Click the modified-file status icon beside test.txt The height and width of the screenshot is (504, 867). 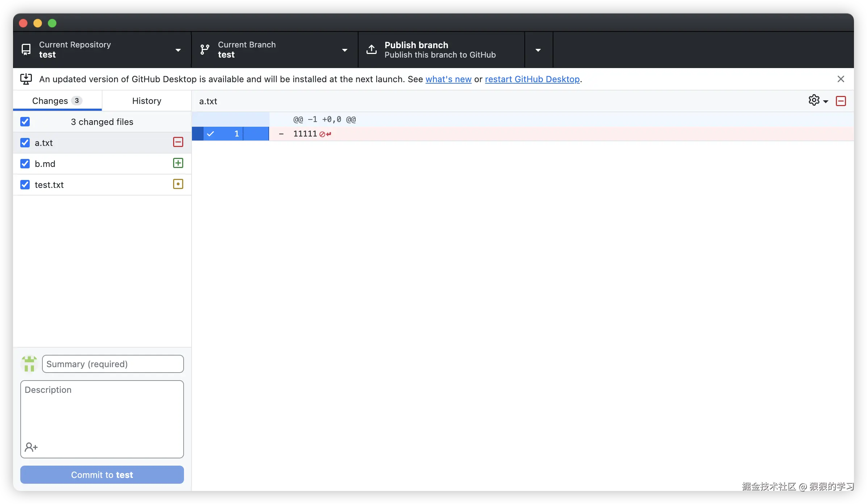[178, 184]
